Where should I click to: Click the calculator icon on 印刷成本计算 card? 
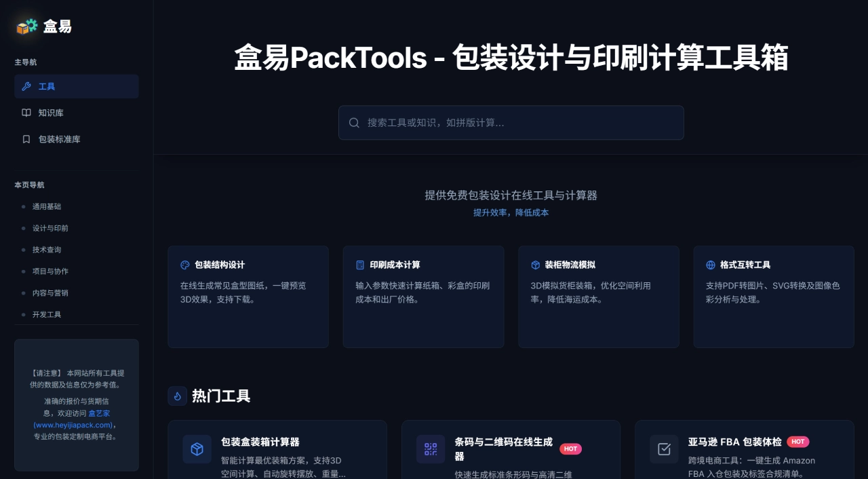pos(360,265)
